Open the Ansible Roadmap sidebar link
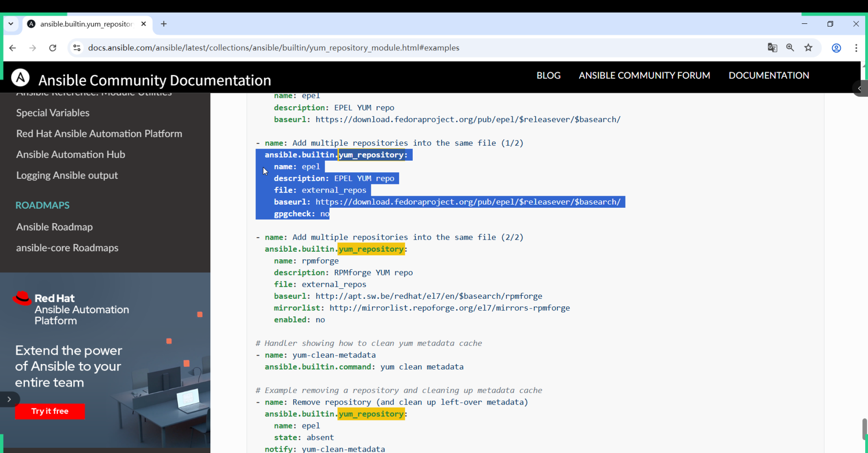 (x=54, y=227)
